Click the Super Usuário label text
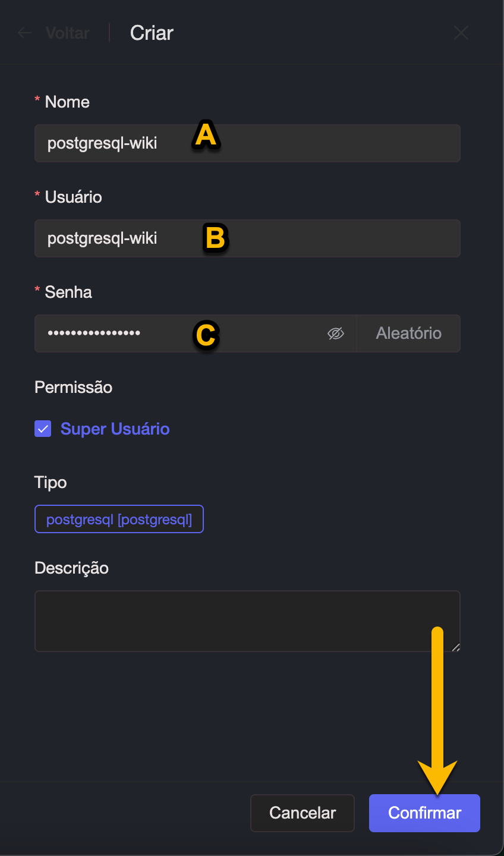The image size is (504, 856). pyautogui.click(x=115, y=429)
